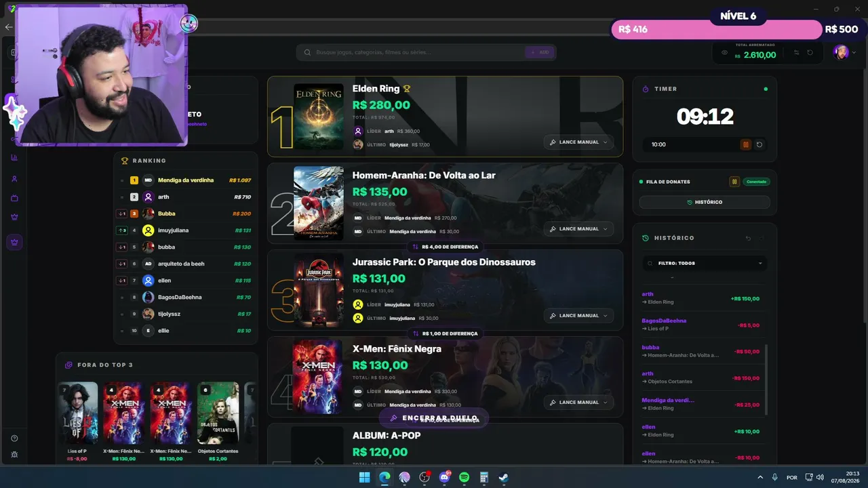The height and width of the screenshot is (488, 868).
Task: Select the Lies of P thumbnail in Fora do Top 3
Action: click(x=77, y=413)
